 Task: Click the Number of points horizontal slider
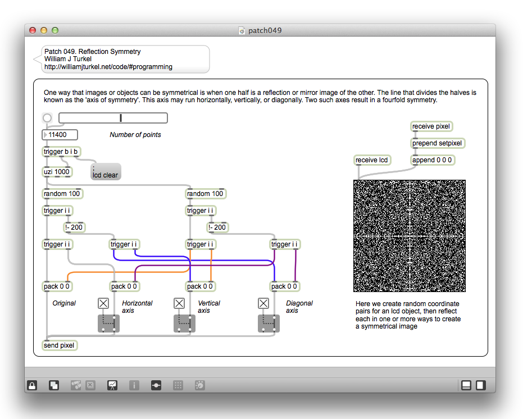(x=113, y=118)
